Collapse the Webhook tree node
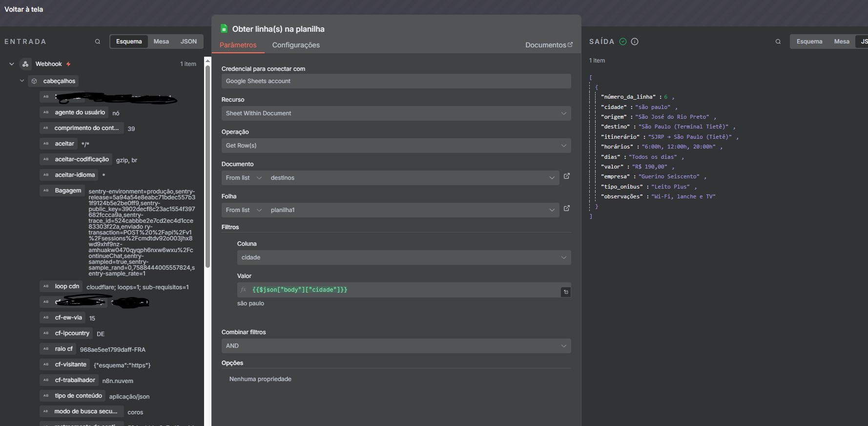Screen dimensions: 868x426 pos(12,64)
